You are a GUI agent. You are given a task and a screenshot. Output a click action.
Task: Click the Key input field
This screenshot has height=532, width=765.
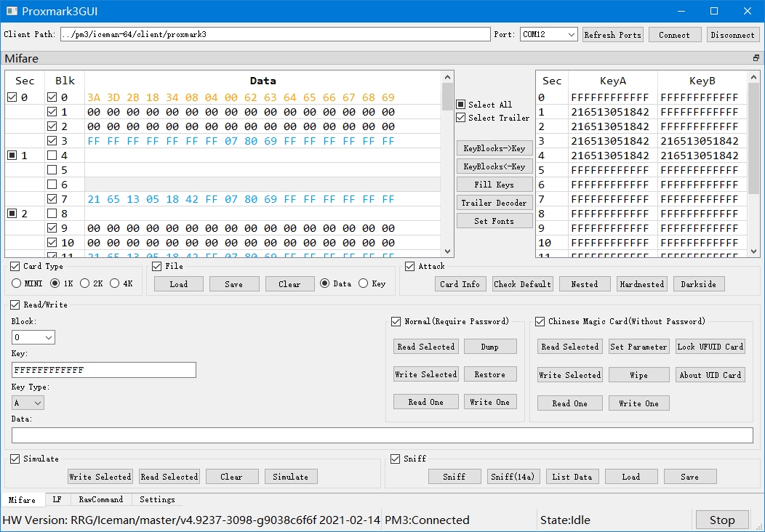pyautogui.click(x=104, y=370)
